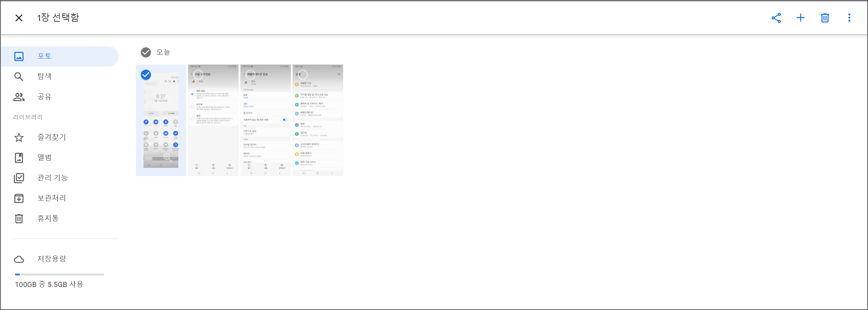Viewport: 868px width, 310px height.
Task: Click the 포토 picture icon in sidebar
Action: click(x=19, y=56)
